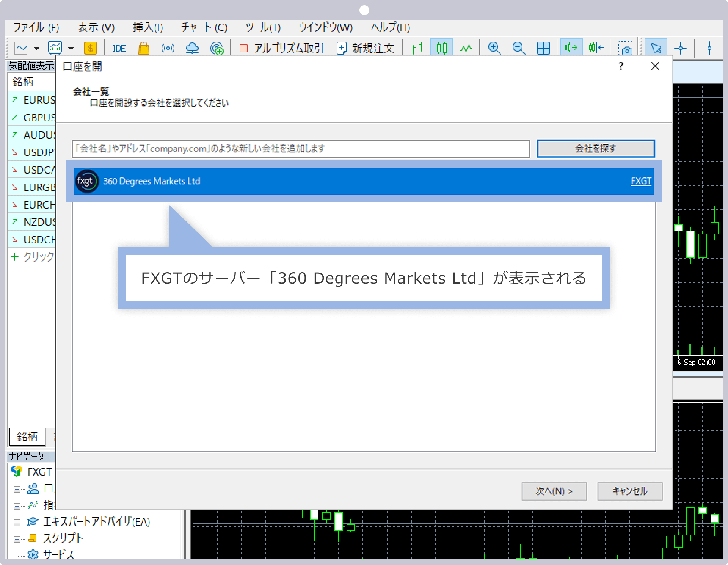
Task: Select GBPUS symbol row
Action: point(32,118)
